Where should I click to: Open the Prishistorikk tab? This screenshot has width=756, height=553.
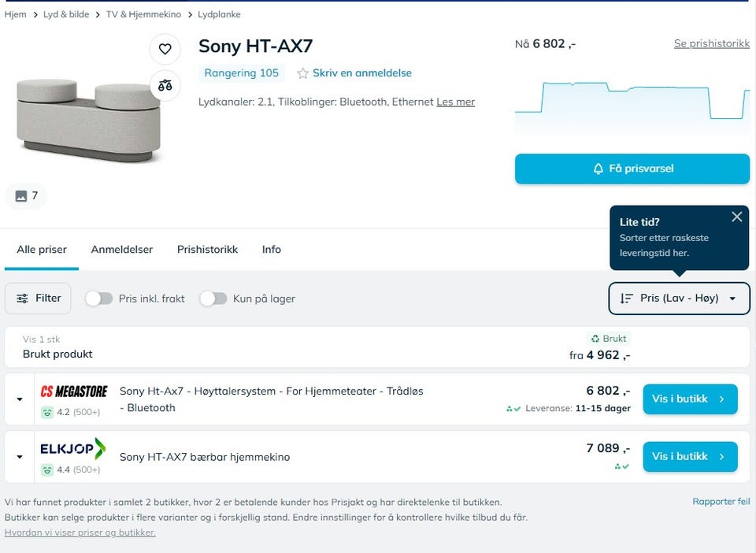[207, 250]
